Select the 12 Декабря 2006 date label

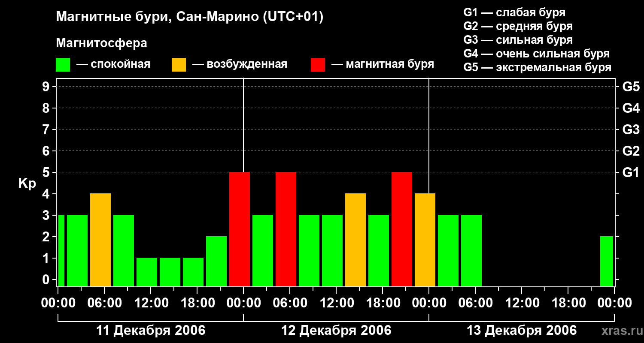pyautogui.click(x=336, y=331)
